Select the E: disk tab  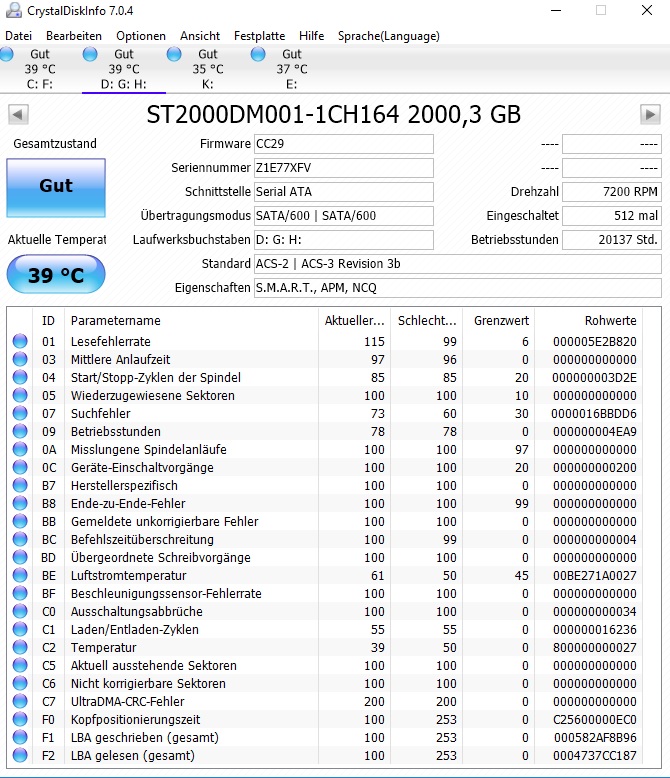(x=291, y=69)
